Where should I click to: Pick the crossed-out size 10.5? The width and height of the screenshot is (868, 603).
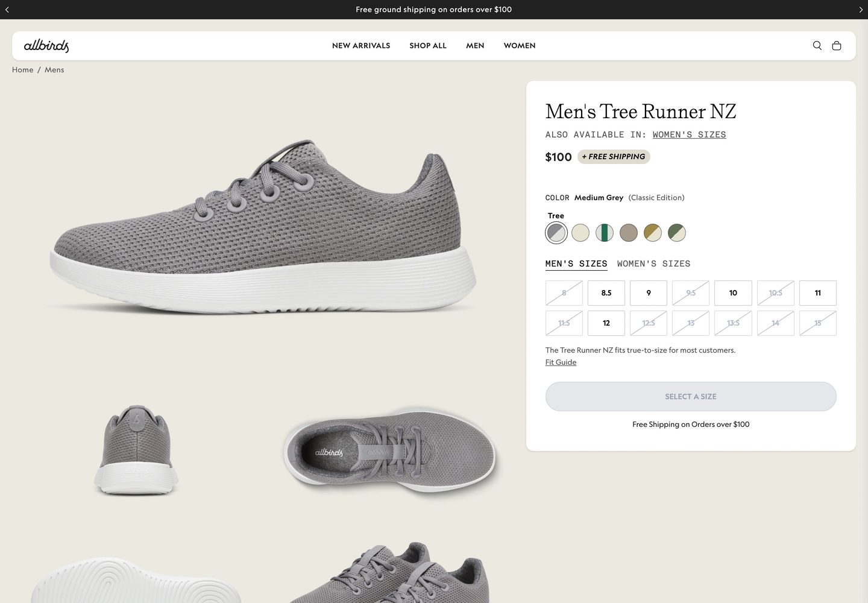click(776, 293)
